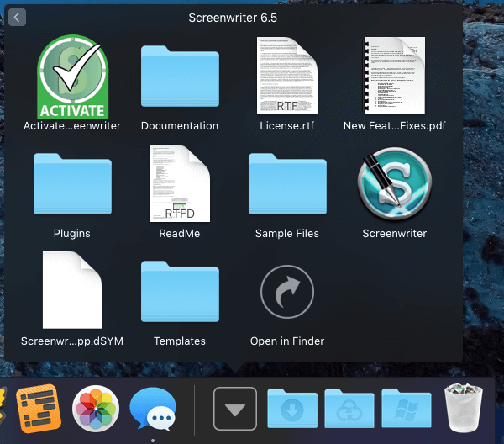
Task: Open Messages from the Dock
Action: click(153, 409)
